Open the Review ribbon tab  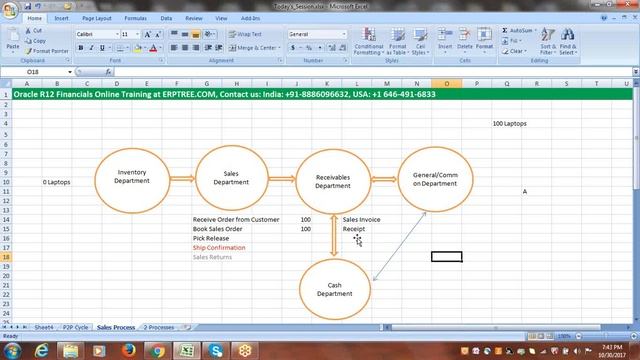click(x=193, y=18)
